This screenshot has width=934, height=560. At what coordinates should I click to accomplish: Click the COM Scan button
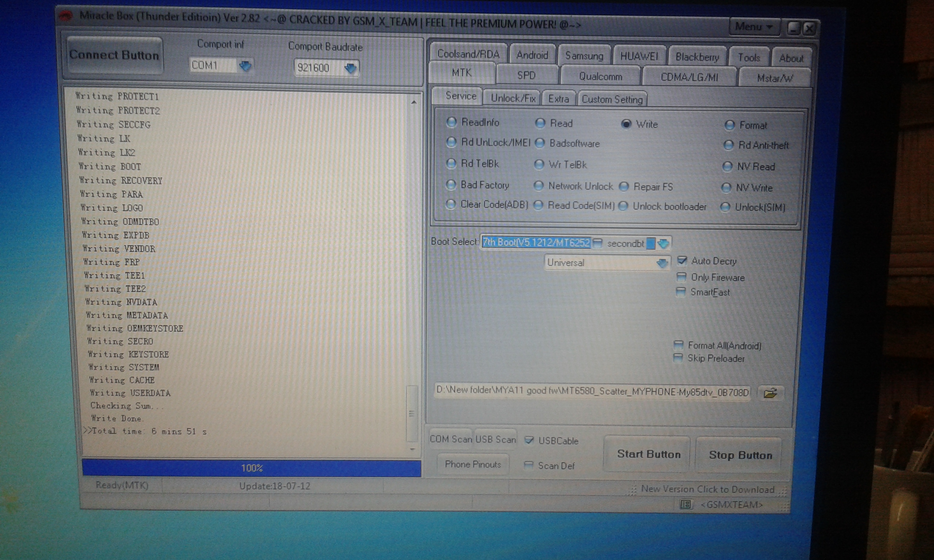(x=451, y=439)
